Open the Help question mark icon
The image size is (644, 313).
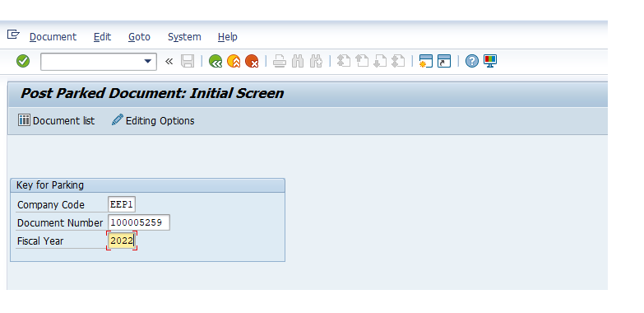[x=472, y=61]
